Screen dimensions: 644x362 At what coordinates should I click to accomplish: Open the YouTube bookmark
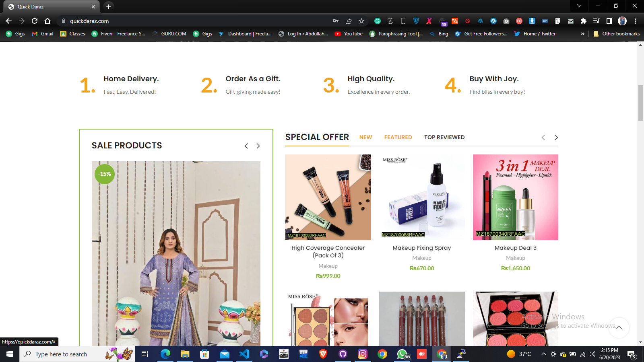349,34
